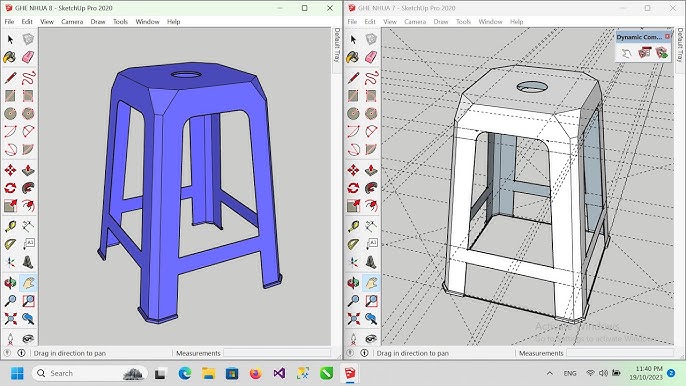686x386 pixels.
Task: Open Visual Studio from the taskbar
Action: 279,373
